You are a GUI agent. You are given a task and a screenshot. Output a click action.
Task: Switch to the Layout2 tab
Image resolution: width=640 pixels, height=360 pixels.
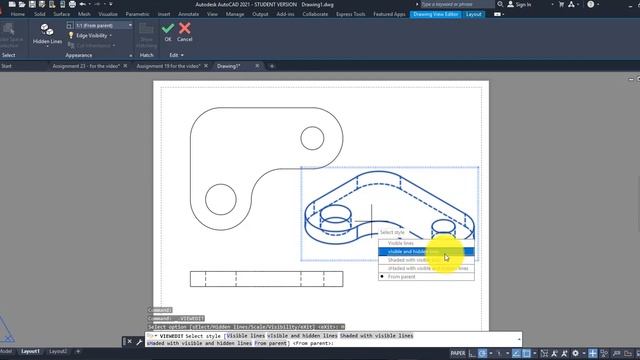pyautogui.click(x=58, y=351)
